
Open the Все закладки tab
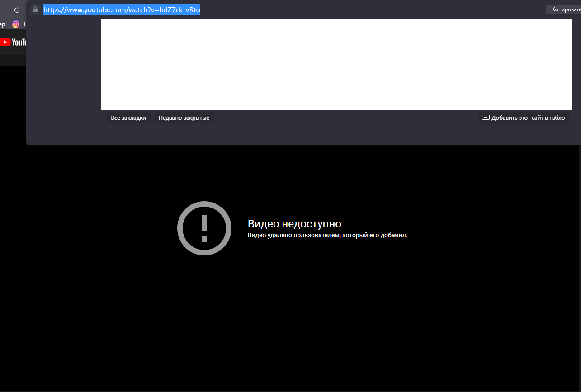pyautogui.click(x=128, y=118)
